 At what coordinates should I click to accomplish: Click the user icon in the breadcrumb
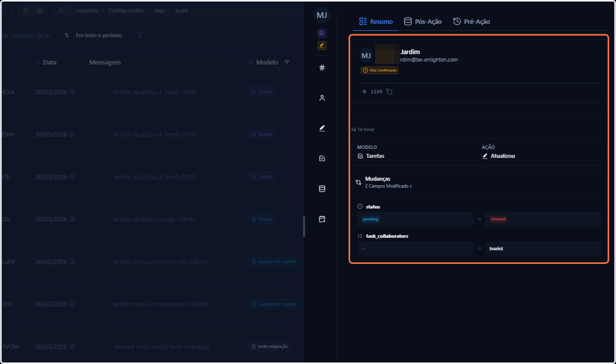click(x=61, y=10)
